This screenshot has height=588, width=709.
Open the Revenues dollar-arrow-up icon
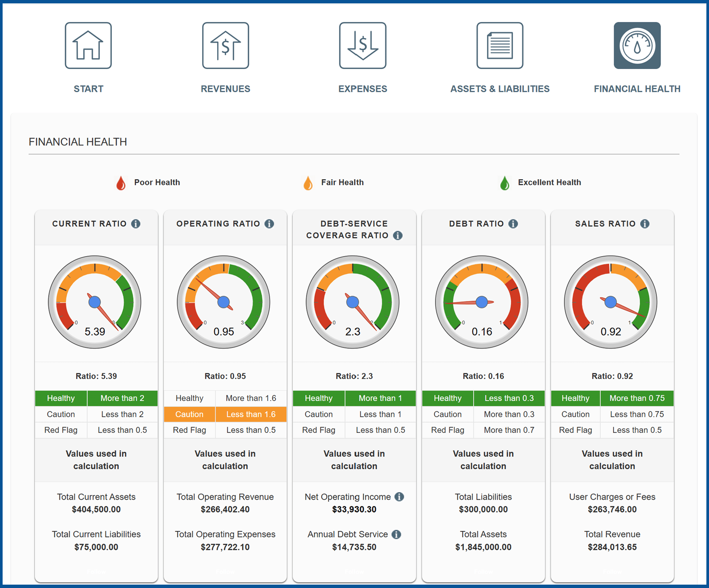coord(225,46)
